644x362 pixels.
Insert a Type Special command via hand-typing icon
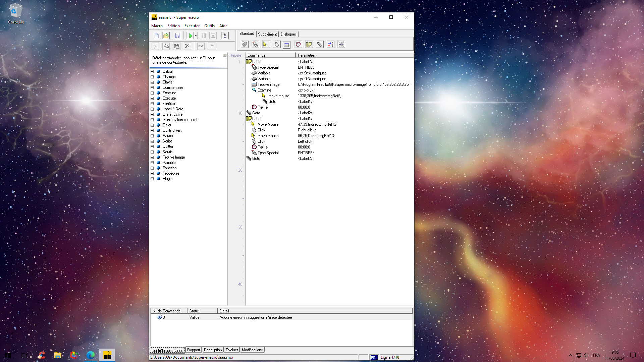click(x=255, y=44)
